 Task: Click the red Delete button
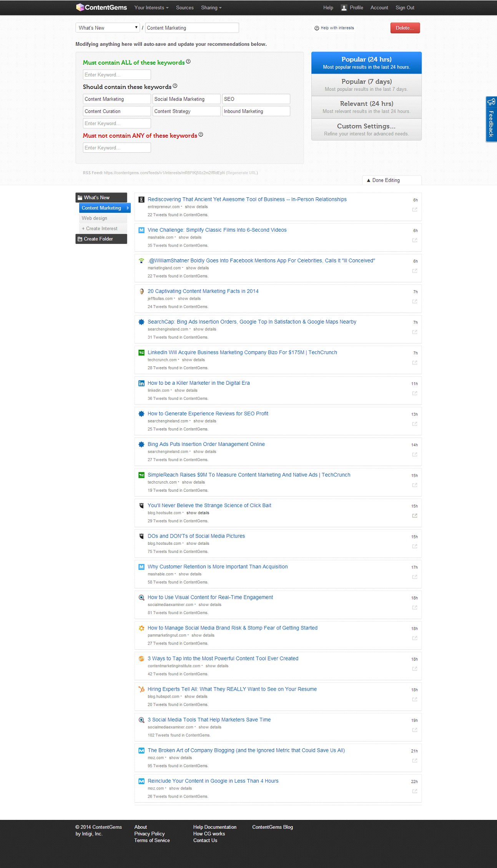[x=405, y=28]
